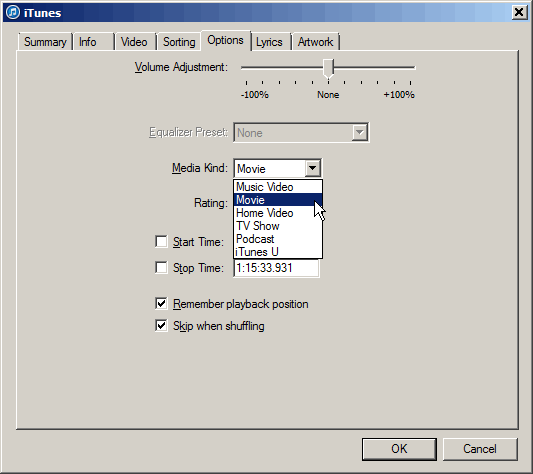Enable the Stop Time checkbox
The image size is (533, 474).
pyautogui.click(x=161, y=268)
